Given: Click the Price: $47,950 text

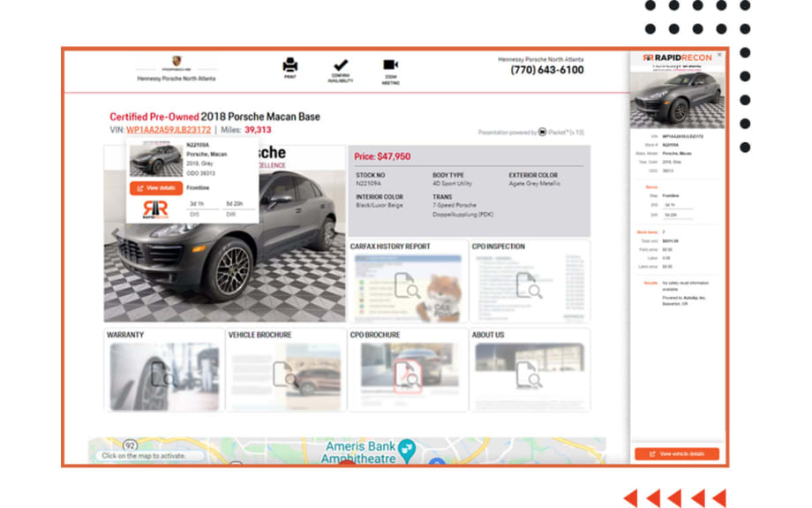Looking at the screenshot, I should coord(382,156).
